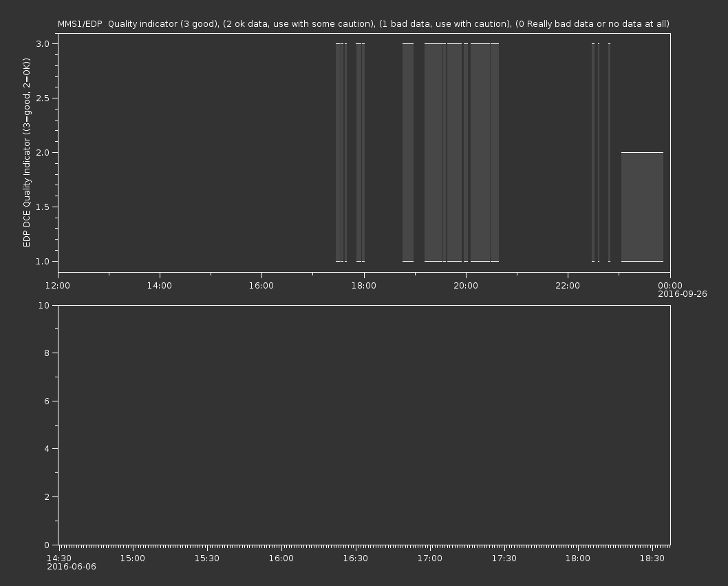Click the 8 tick label on the empty plot

47,353
